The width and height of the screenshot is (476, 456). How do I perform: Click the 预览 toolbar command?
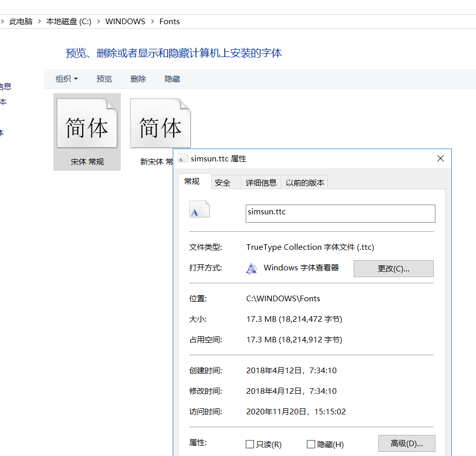(x=104, y=79)
